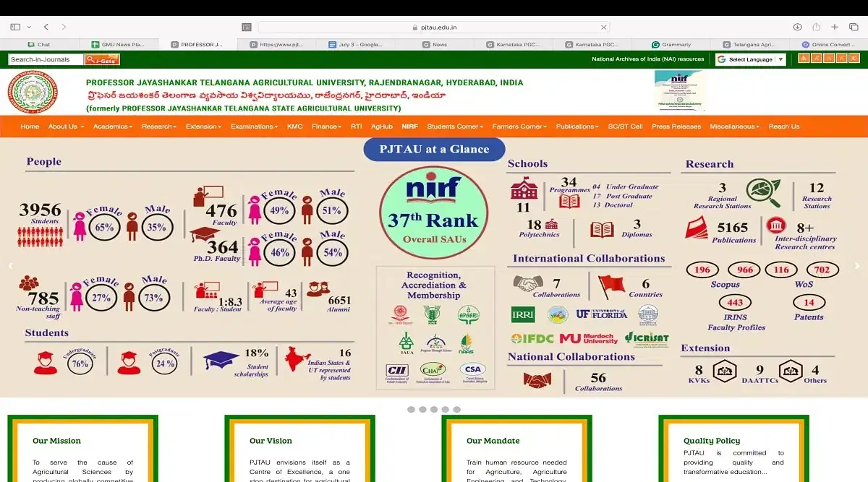Open the NIRF certificate thumbnail in the header

coord(679,90)
